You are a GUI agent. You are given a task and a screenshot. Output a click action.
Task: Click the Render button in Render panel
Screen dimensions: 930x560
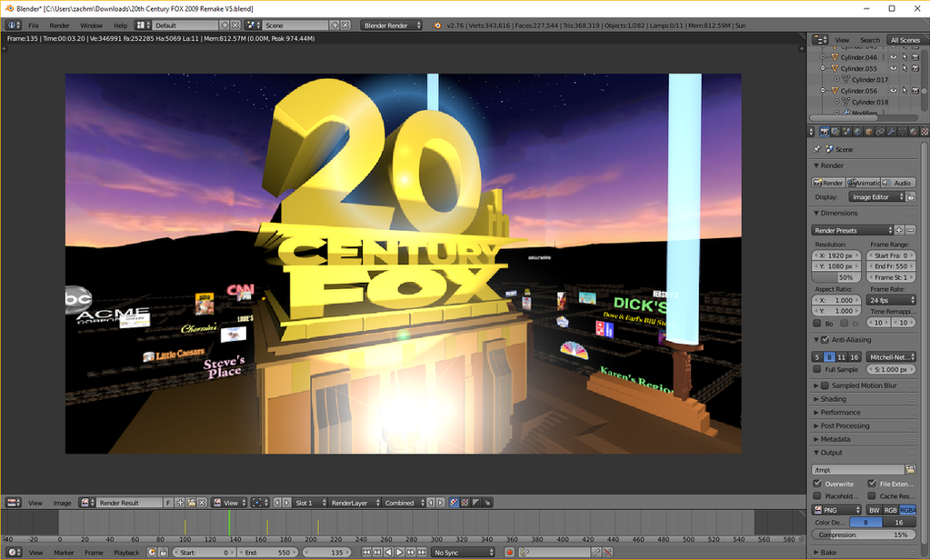(828, 183)
